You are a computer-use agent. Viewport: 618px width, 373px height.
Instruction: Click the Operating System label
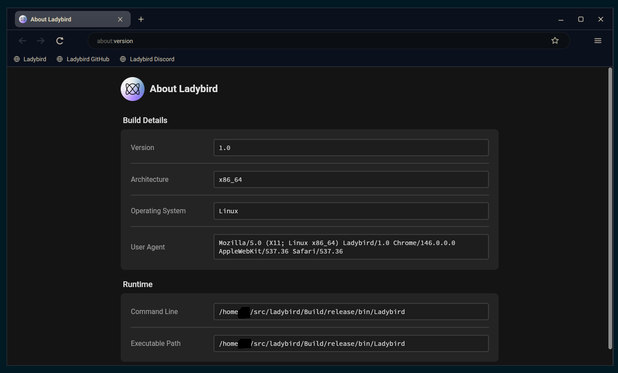click(158, 211)
